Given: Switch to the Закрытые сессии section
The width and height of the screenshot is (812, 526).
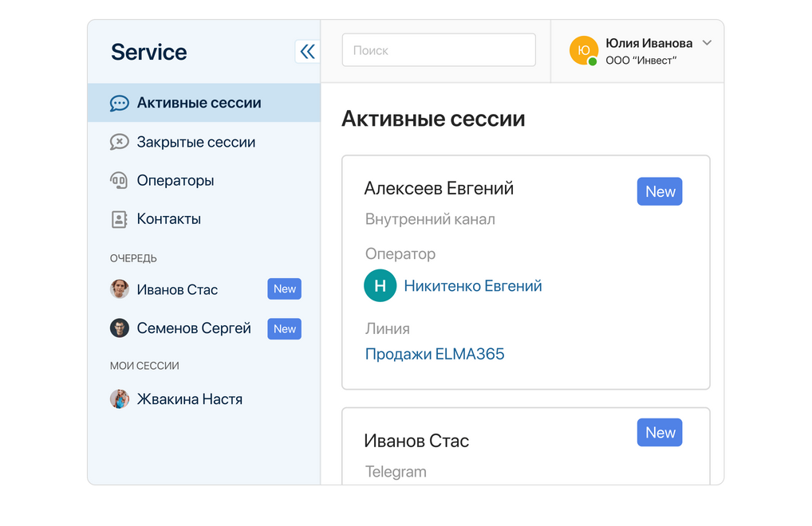Looking at the screenshot, I should click(x=195, y=141).
